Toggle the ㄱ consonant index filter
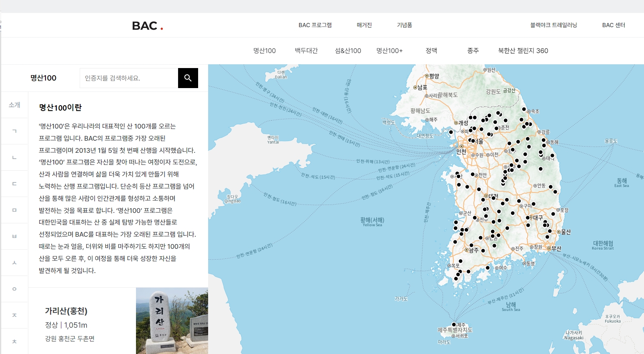Screen dimensions: 644x354 point(15,131)
